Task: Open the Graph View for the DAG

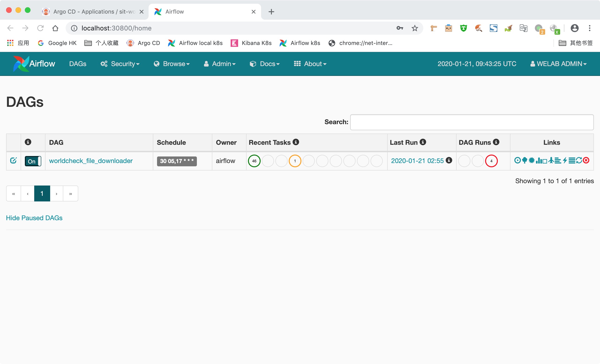Action: (x=532, y=161)
